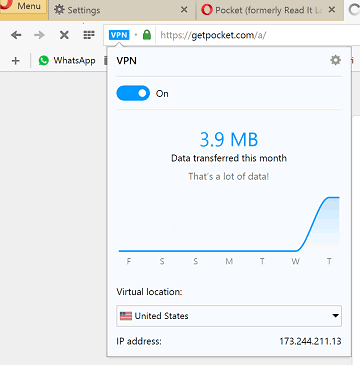Open the Speed Dial grid
This screenshot has height=365, width=360.
pos(89,35)
